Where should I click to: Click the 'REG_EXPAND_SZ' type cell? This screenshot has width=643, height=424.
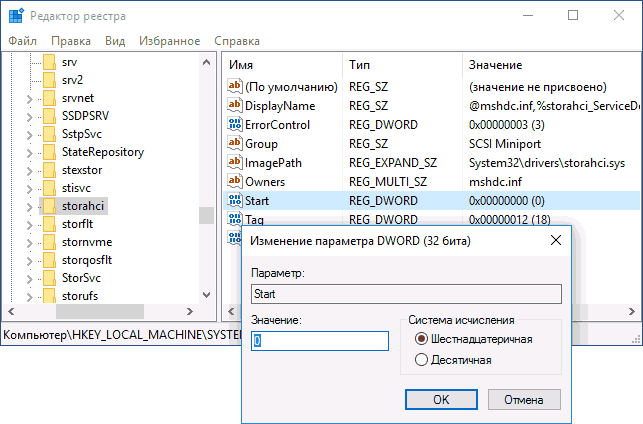[393, 163]
